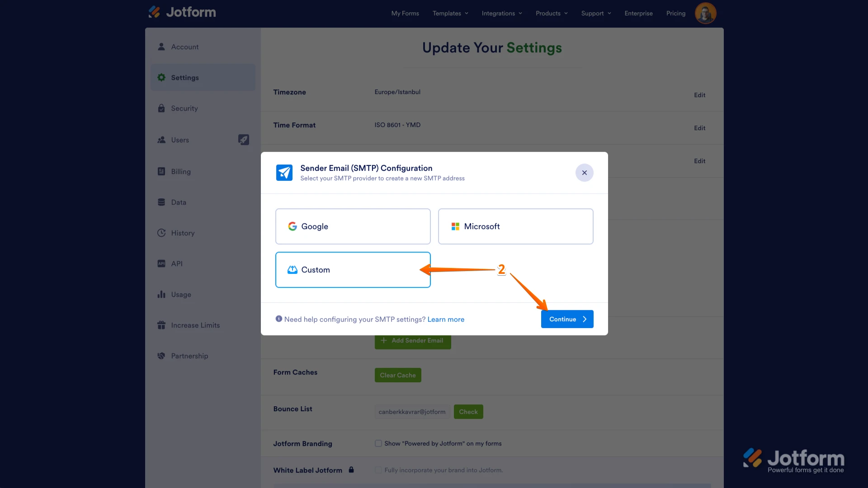Select the Microsoft SMTP provider option

pos(515,226)
